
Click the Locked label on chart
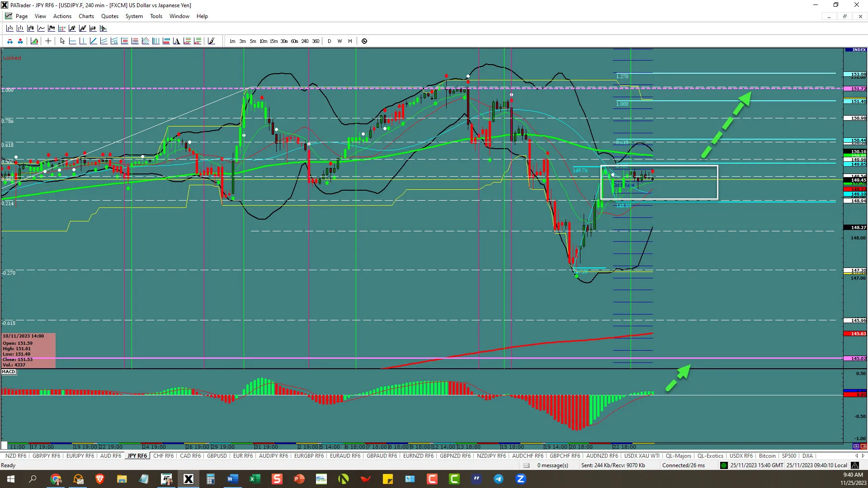coord(12,58)
